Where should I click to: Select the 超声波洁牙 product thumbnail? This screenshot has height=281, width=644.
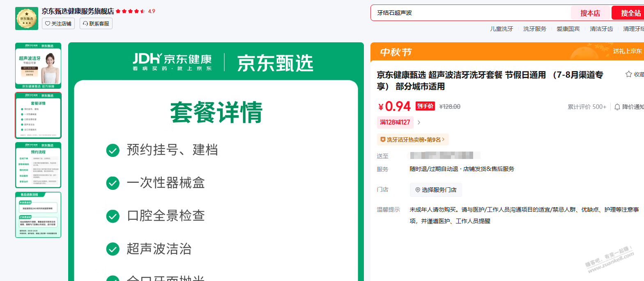tap(38, 66)
